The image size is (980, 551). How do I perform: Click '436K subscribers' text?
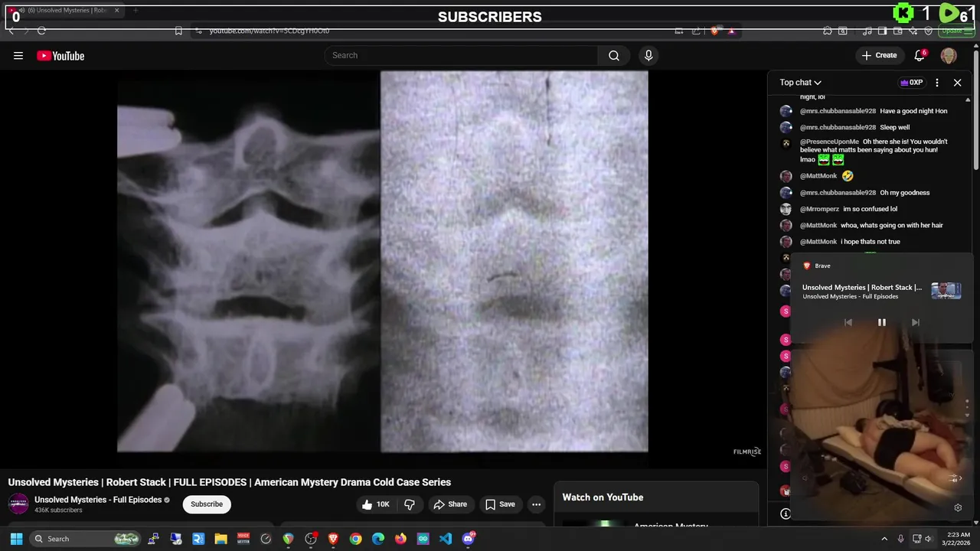(x=58, y=510)
